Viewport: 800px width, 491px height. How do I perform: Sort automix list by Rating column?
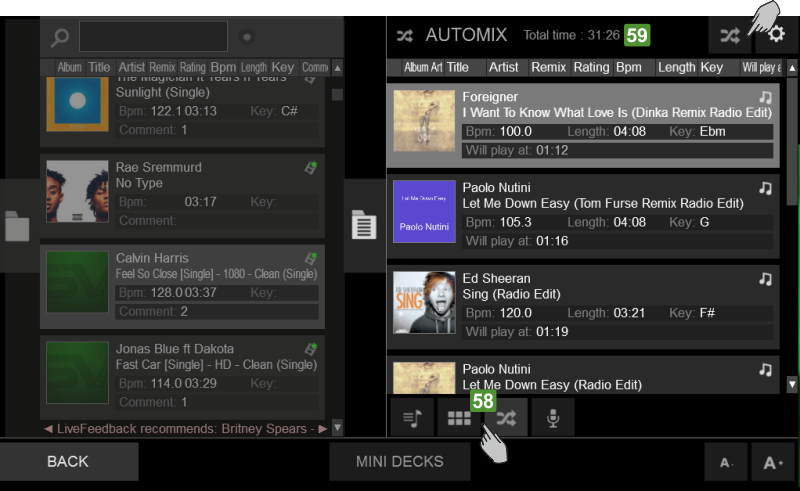coord(591,67)
